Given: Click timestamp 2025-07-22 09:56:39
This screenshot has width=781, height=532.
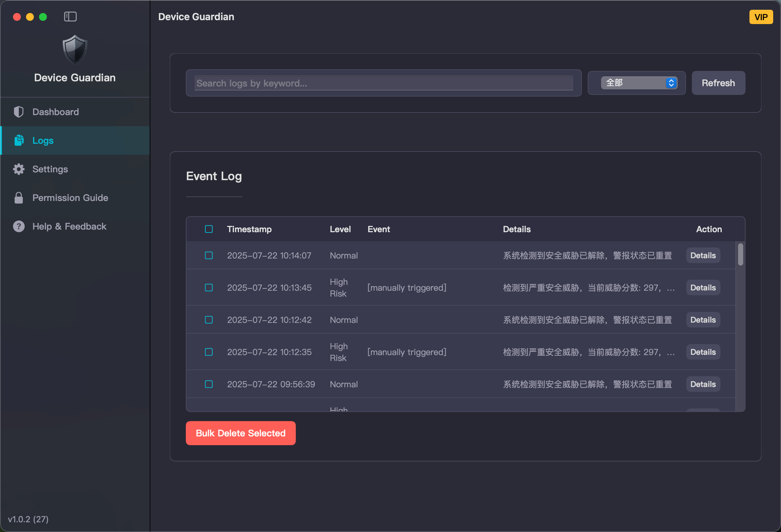Looking at the screenshot, I should pyautogui.click(x=271, y=384).
